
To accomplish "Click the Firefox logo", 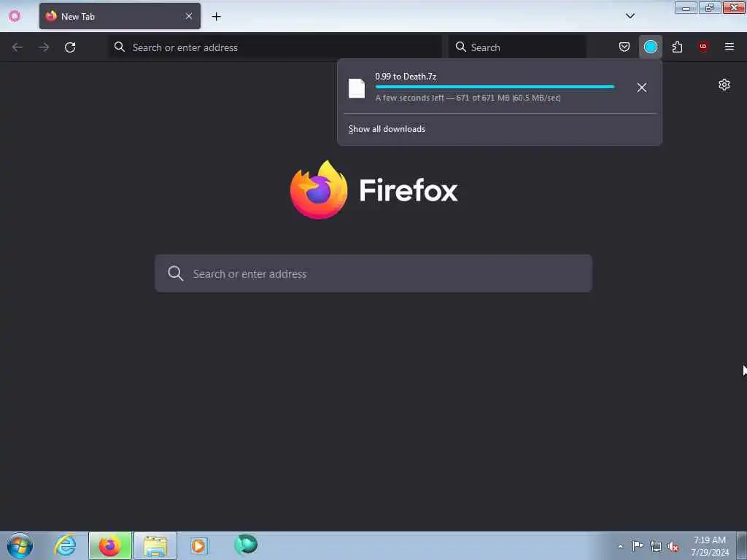I will (374, 190).
